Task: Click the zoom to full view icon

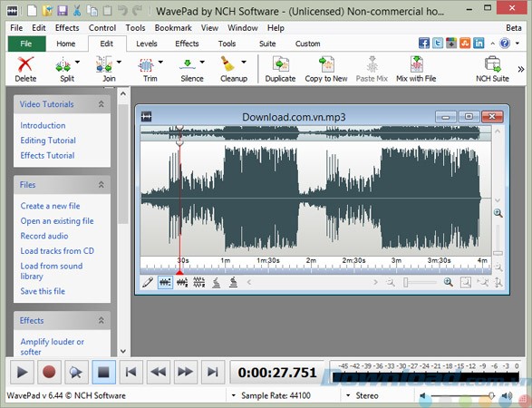Action: click(466, 282)
